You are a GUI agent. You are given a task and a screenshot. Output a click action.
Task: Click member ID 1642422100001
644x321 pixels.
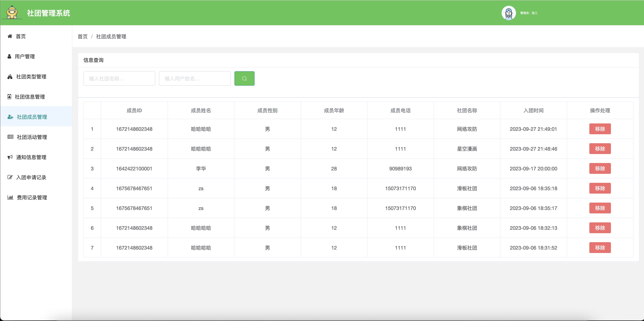134,168
